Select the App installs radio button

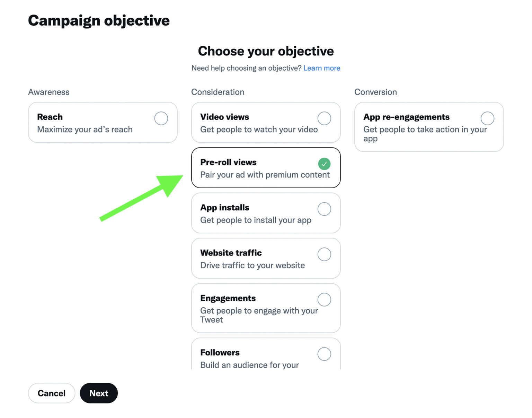[324, 209]
